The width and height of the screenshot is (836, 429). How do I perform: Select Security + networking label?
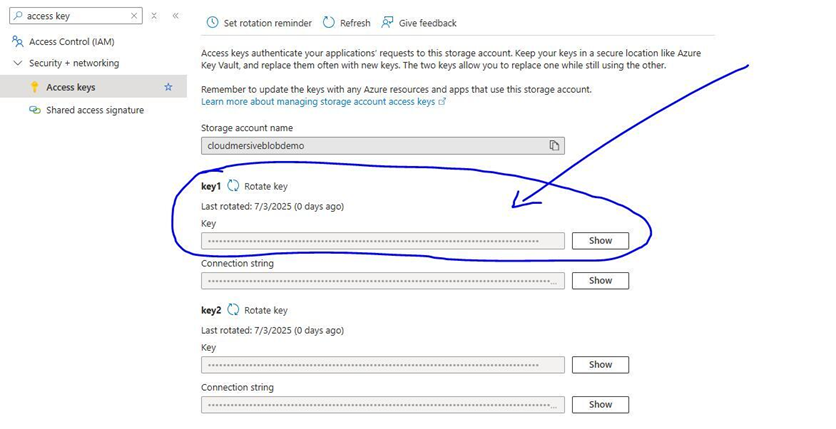[74, 63]
